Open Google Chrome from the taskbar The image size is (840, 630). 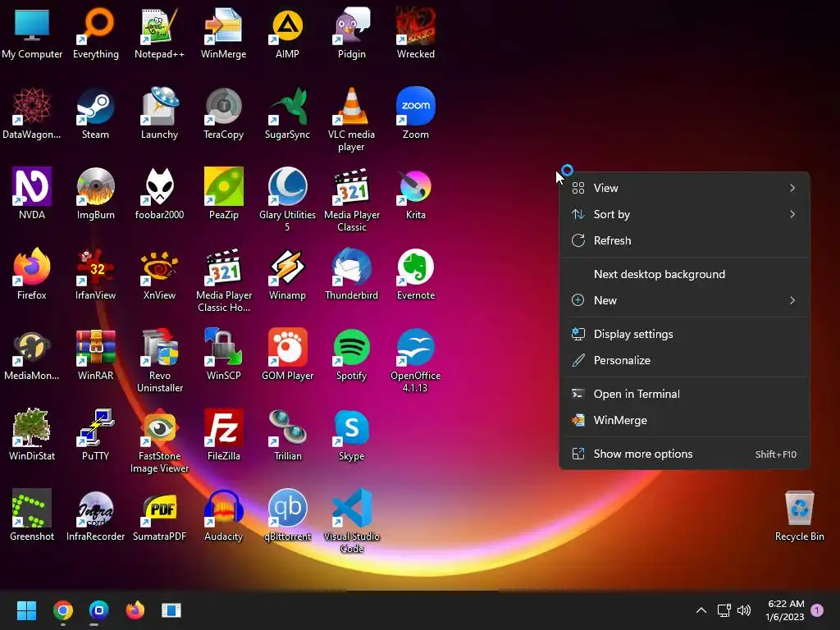62,610
